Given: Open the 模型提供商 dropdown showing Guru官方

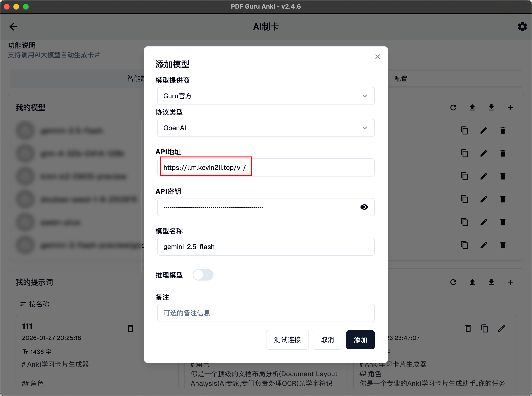Looking at the screenshot, I should click(266, 96).
